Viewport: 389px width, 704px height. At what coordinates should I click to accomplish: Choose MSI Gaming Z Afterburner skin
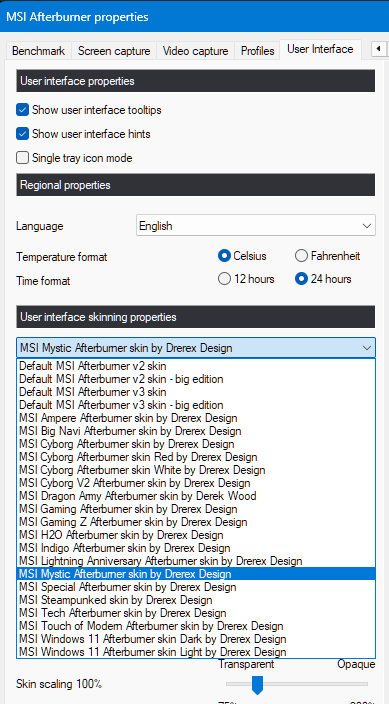[x=196, y=522]
